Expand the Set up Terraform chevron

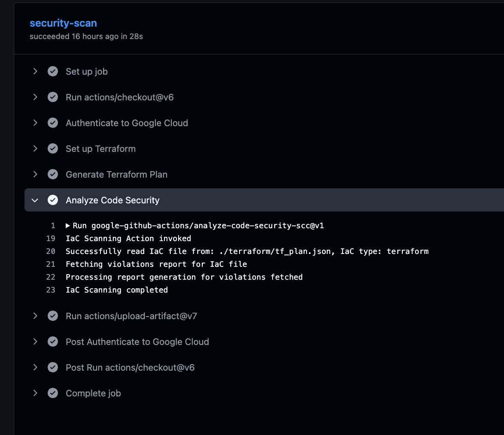coord(35,148)
